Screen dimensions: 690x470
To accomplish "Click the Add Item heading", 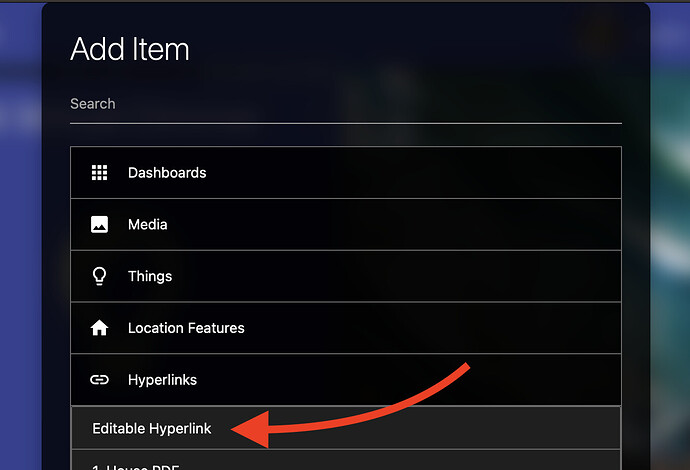I will tap(130, 49).
